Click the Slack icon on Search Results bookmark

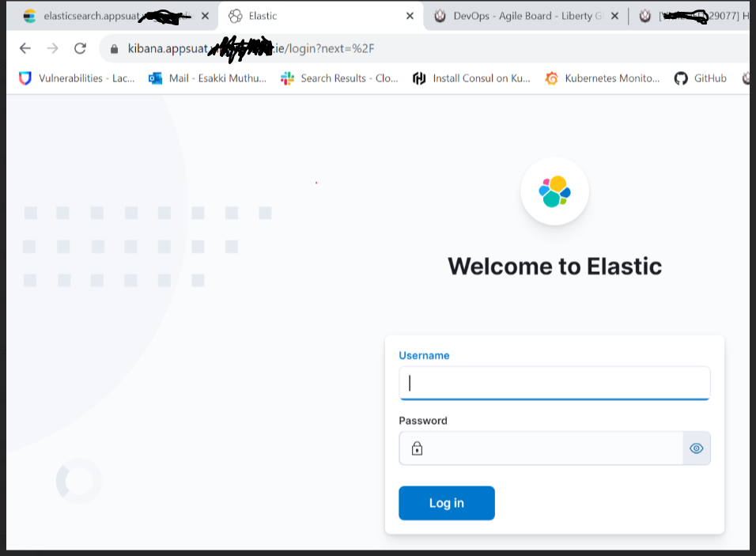(x=287, y=78)
